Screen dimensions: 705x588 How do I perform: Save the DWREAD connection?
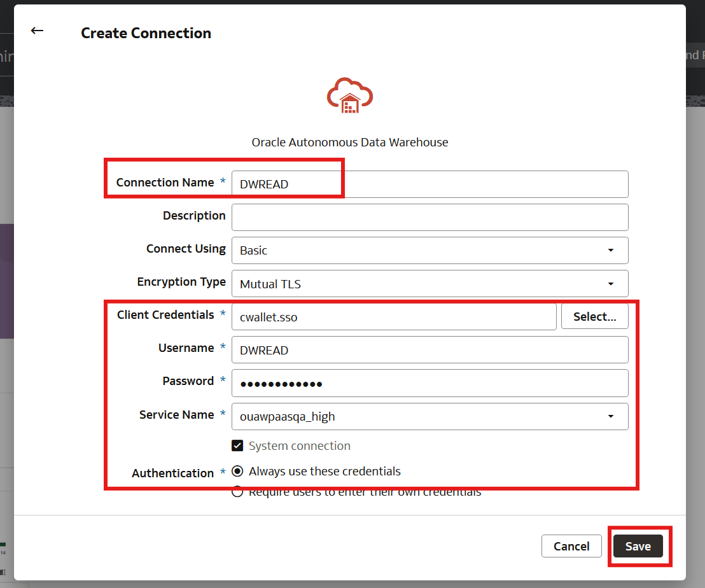[x=638, y=545]
